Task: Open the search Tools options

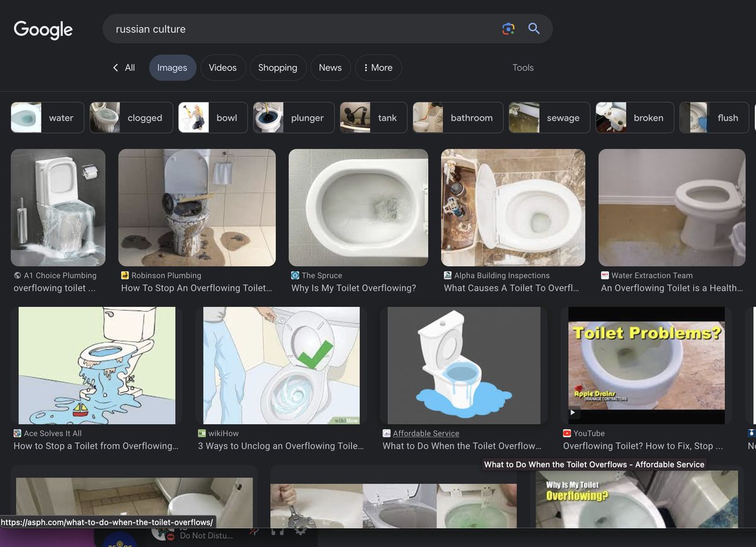Action: (523, 67)
